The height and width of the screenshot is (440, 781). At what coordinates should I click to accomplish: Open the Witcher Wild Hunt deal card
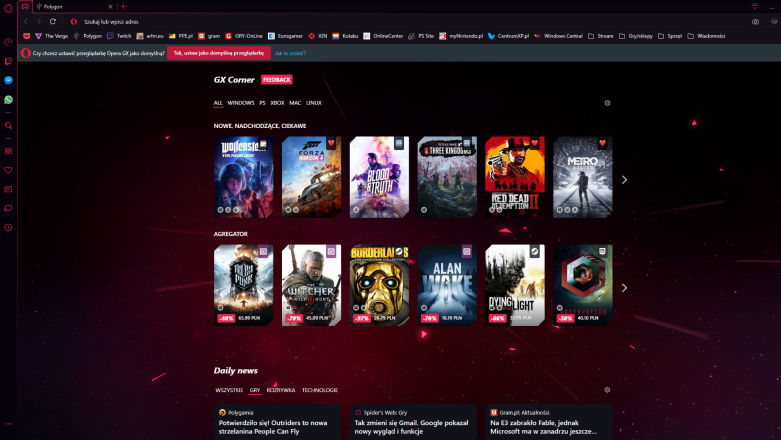click(x=311, y=285)
